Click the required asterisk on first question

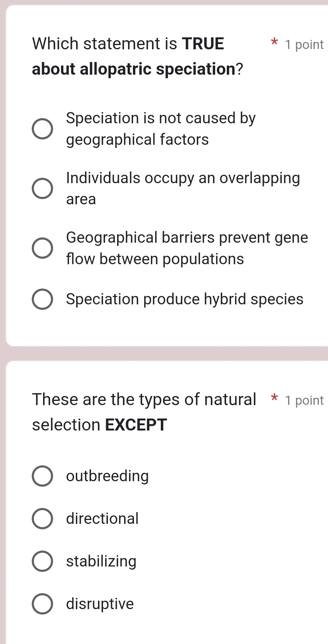coord(274,43)
